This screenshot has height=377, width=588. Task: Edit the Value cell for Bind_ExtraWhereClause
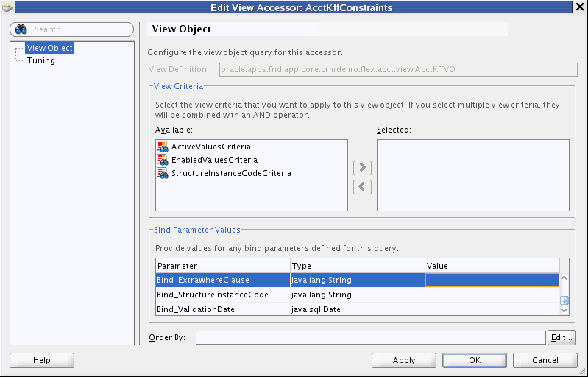pos(492,280)
